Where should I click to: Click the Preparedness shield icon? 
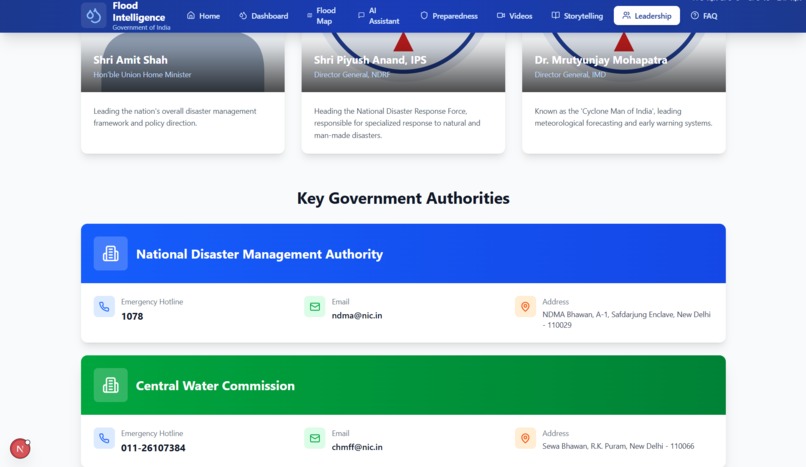click(424, 15)
